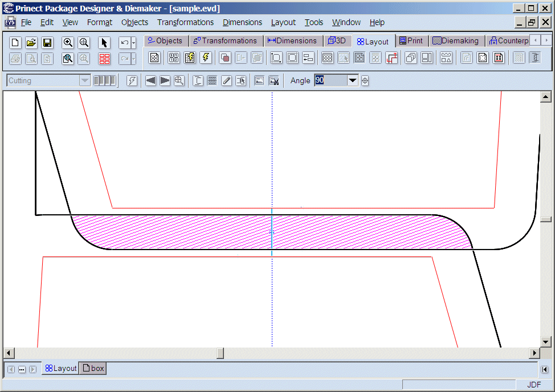Click the toolbar tabs scroll right arrow
The width and height of the screenshot is (555, 392).
point(546,40)
